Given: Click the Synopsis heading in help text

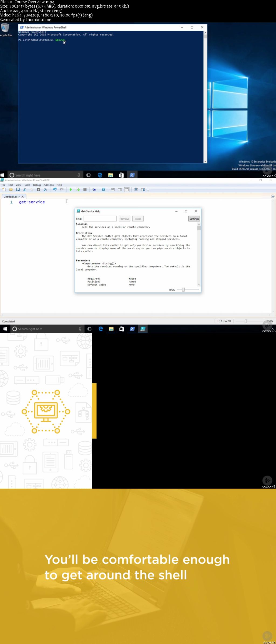Looking at the screenshot, I should pos(82,224).
